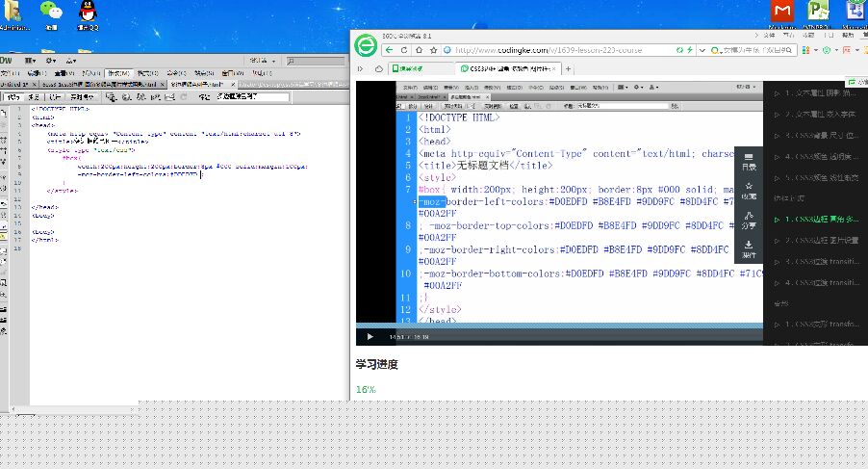Open a new browser tab with plus button
The image size is (868, 469).
pyautogui.click(x=568, y=69)
